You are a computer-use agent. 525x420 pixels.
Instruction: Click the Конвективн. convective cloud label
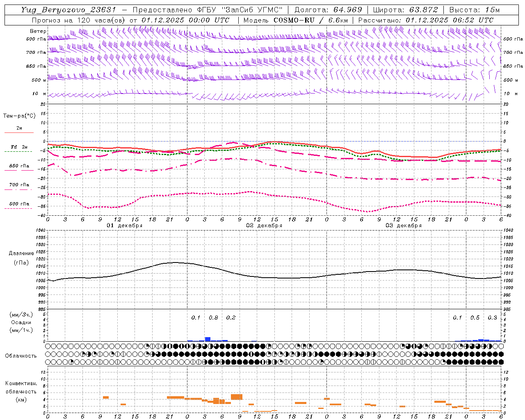pos(21,383)
